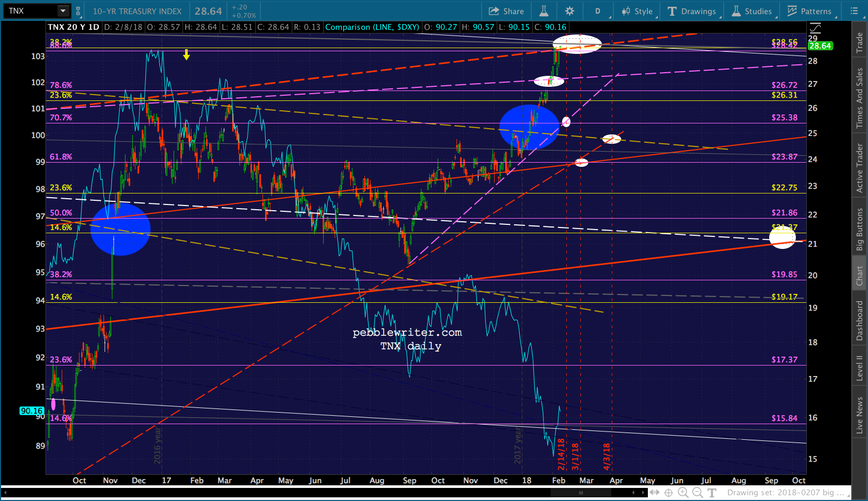Click the 61.8% retracement label
This screenshot has height=501, width=868.
(x=61, y=156)
